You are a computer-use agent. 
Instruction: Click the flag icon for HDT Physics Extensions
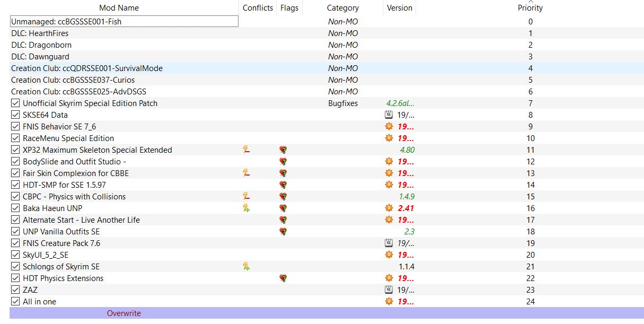point(283,278)
